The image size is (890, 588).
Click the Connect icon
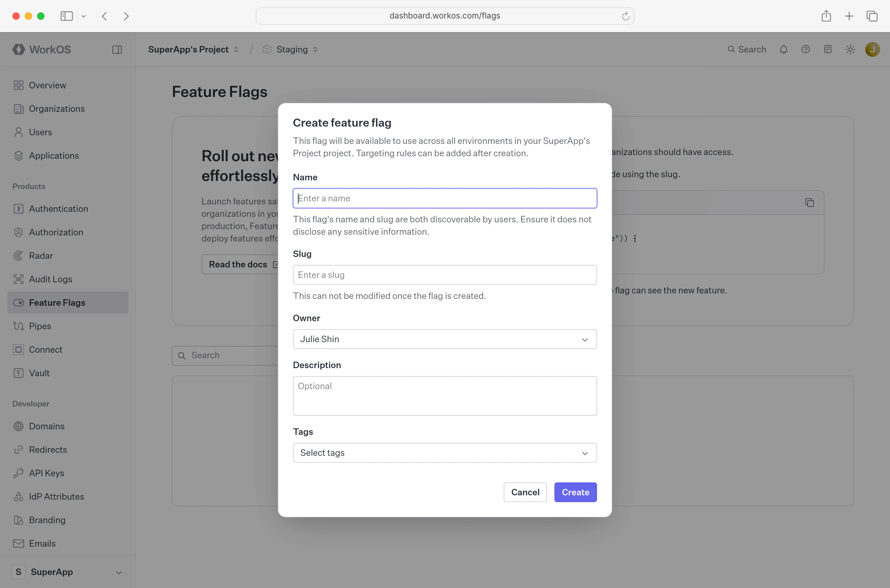(18, 350)
